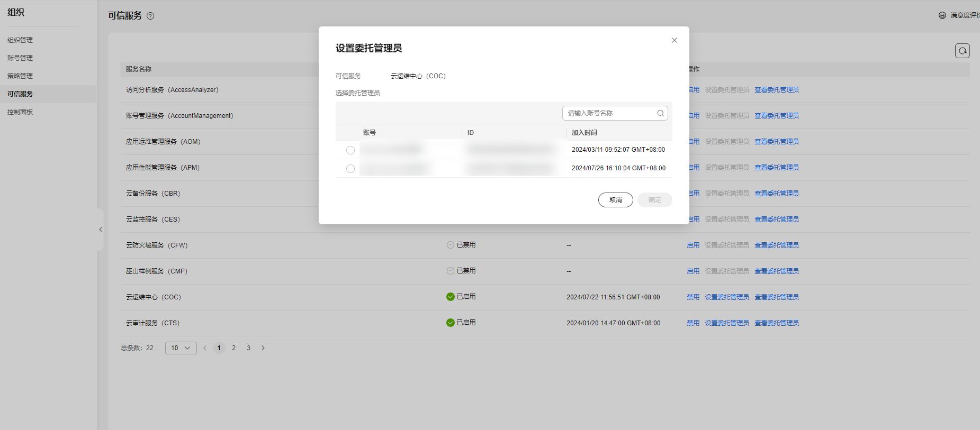Click 禁用 link for 云运维中心 COC row
Image resolution: width=980 pixels, height=430 pixels.
(x=693, y=297)
